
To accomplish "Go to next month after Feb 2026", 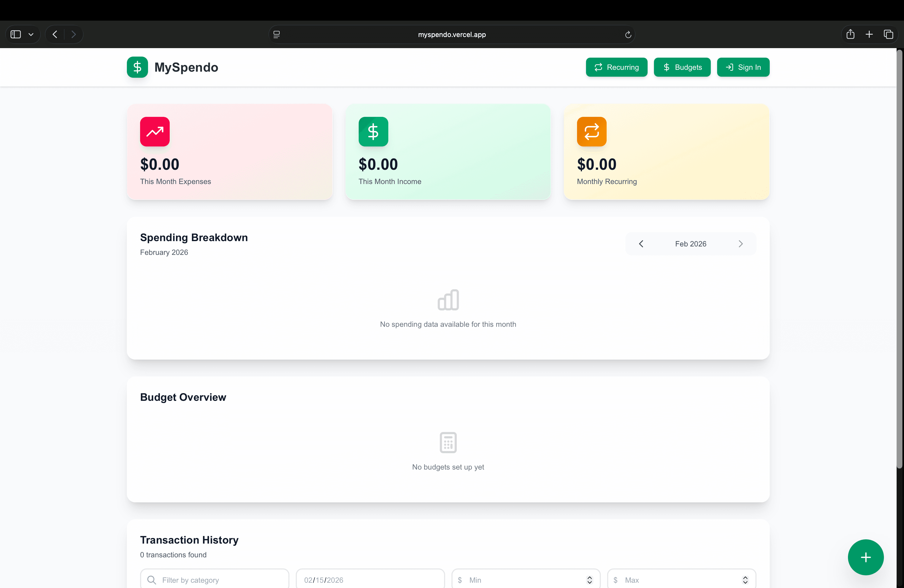I will coord(740,244).
